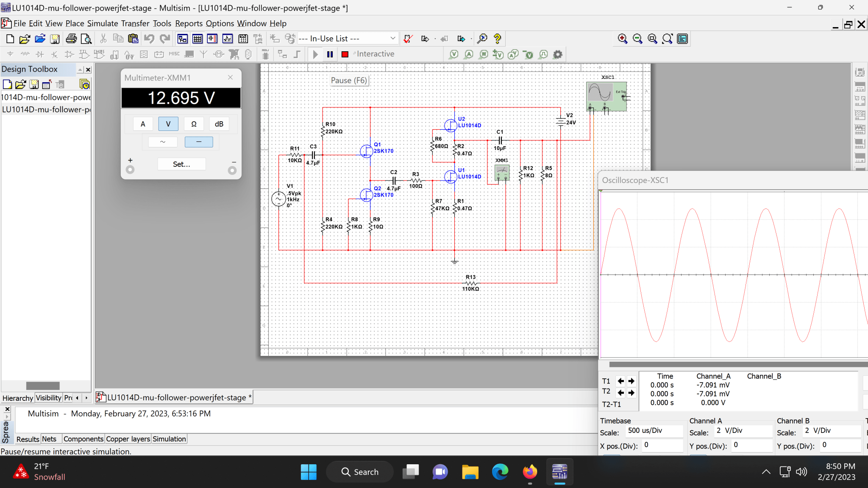This screenshot has width=868, height=488.
Task: Move T1 cursor left arrow
Action: pyautogui.click(x=620, y=381)
